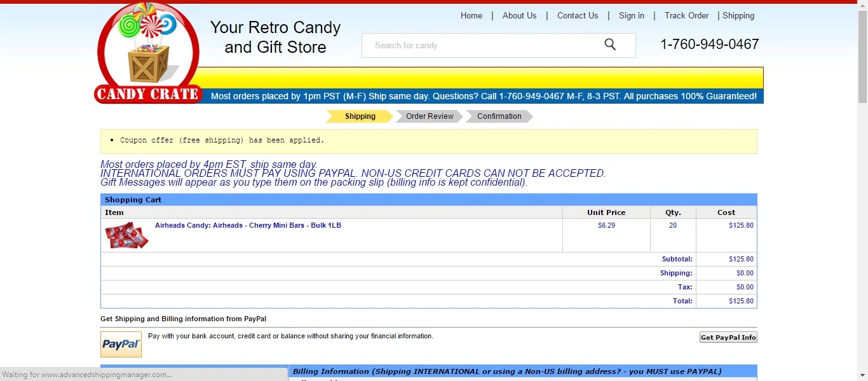Viewport: 868px width, 381px height.
Task: Click the coupon applied notice text
Action: pyautogui.click(x=222, y=140)
